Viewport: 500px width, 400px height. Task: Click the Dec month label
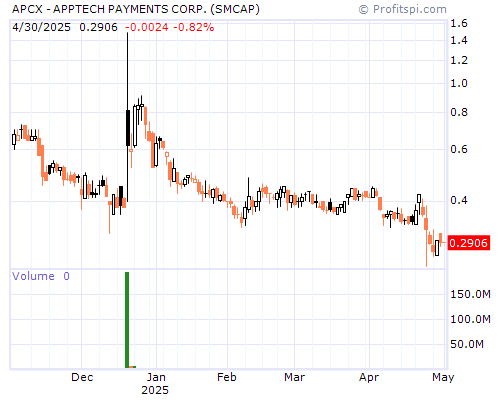point(82,377)
